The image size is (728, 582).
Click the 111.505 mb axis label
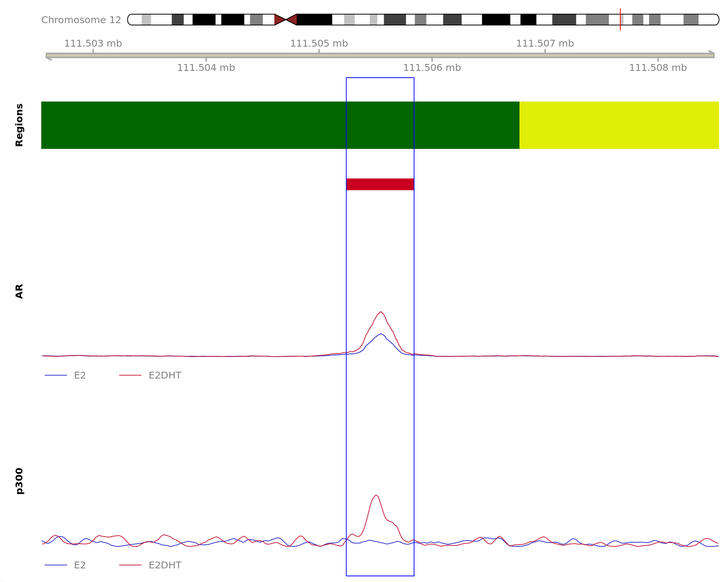coord(319,44)
